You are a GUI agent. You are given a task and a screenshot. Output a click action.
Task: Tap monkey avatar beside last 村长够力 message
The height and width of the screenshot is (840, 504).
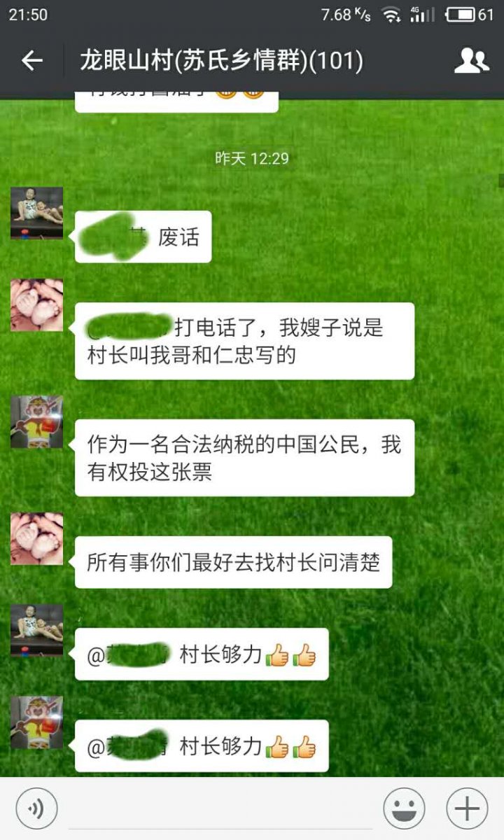point(36,722)
